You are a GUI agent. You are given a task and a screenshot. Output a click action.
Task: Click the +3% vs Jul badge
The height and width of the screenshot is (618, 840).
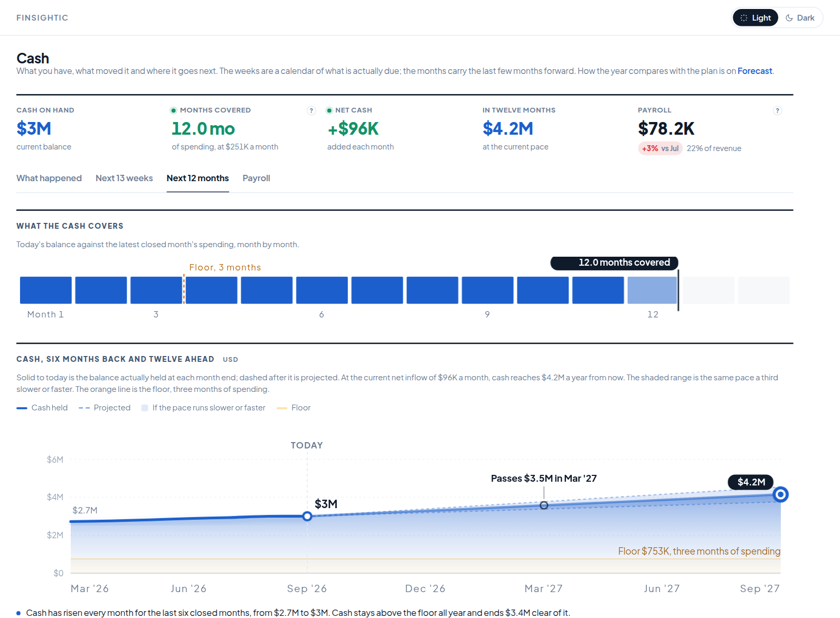(x=660, y=148)
